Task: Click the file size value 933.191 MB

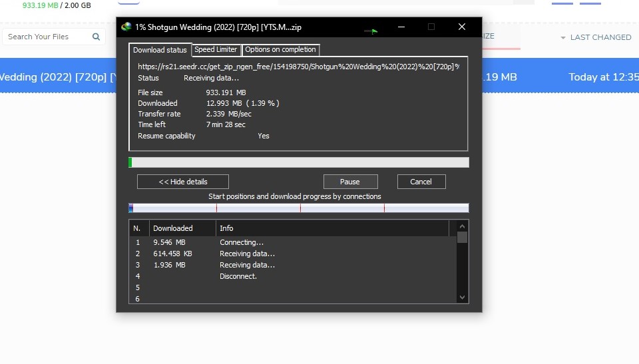Action: 226,92
